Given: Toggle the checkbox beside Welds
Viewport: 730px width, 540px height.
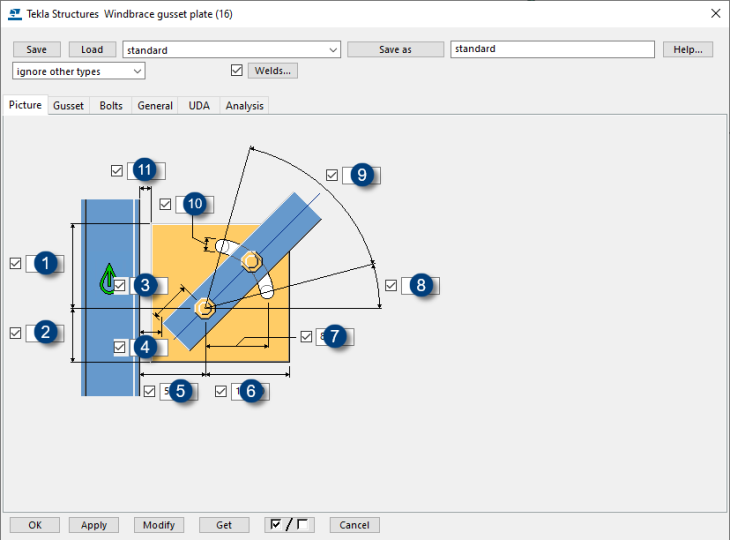Looking at the screenshot, I should [237, 70].
